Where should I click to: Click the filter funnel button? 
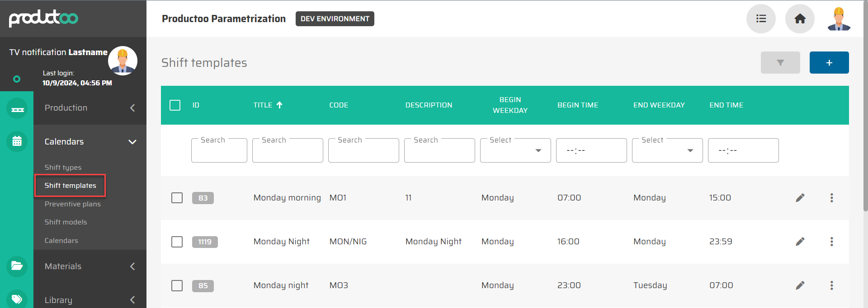pyautogui.click(x=780, y=63)
